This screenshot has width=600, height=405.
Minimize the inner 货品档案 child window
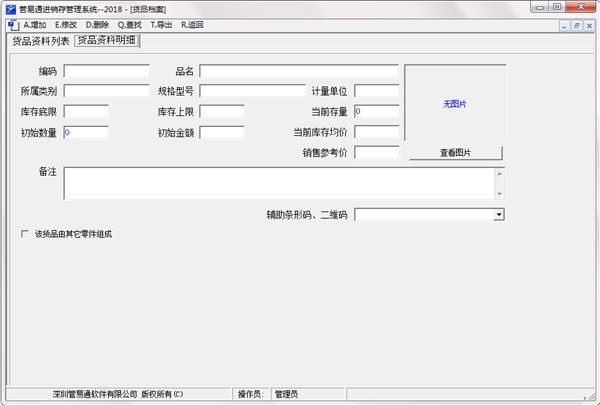click(564, 26)
